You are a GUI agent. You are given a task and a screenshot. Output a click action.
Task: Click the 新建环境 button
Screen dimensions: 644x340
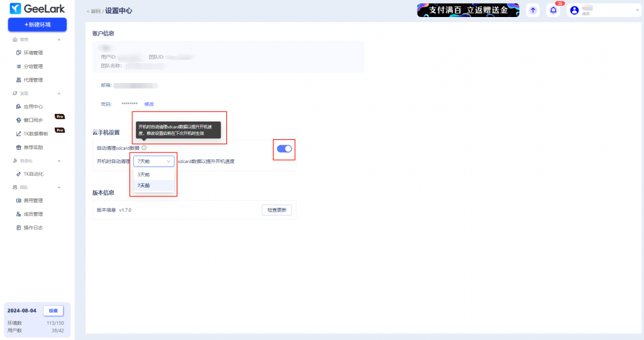[37, 25]
